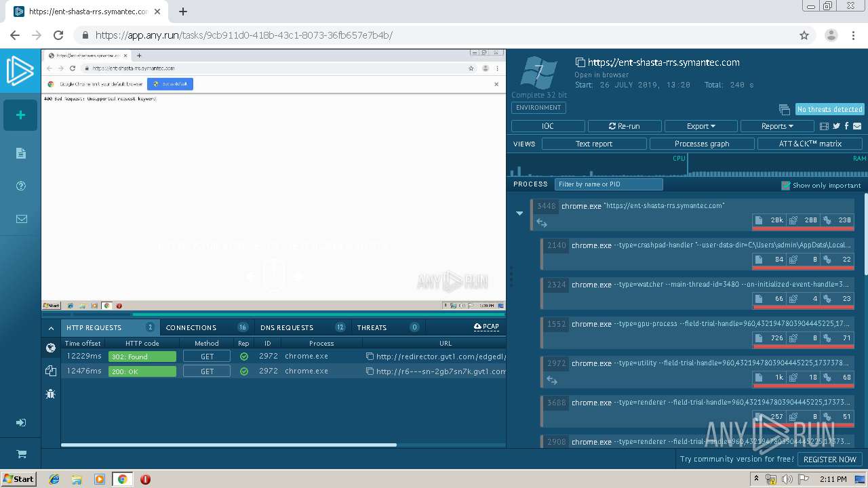Click the network arrows icon on process 3448

tap(542, 222)
